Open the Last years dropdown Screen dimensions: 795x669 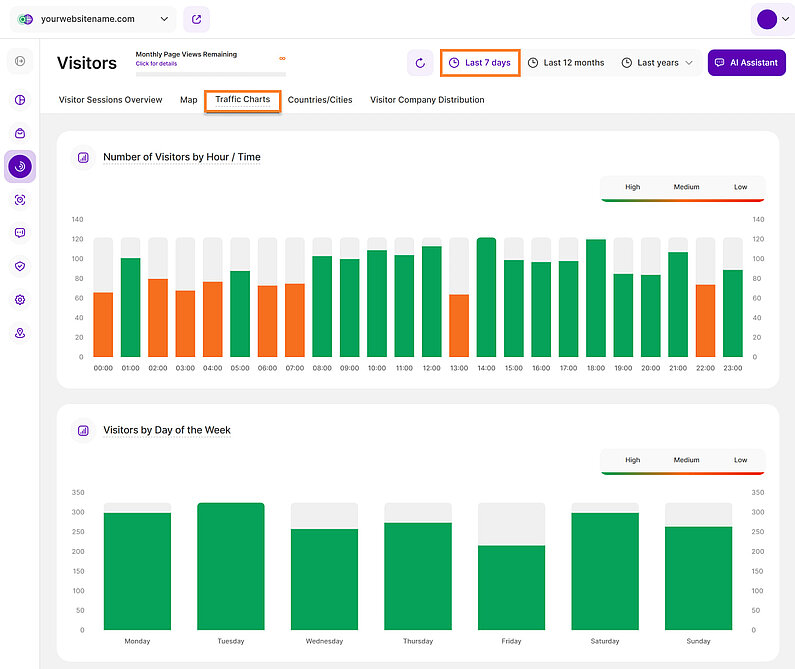click(x=657, y=63)
